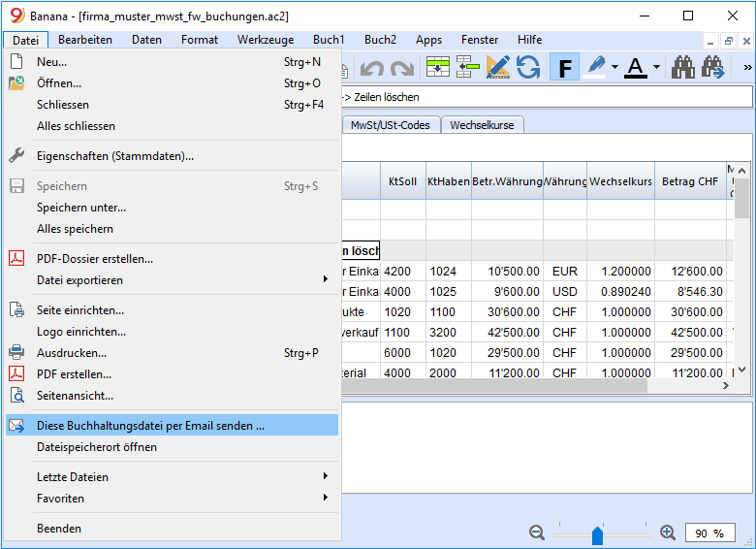The image size is (756, 549).
Task: Click the Find binoculars icon
Action: click(683, 67)
